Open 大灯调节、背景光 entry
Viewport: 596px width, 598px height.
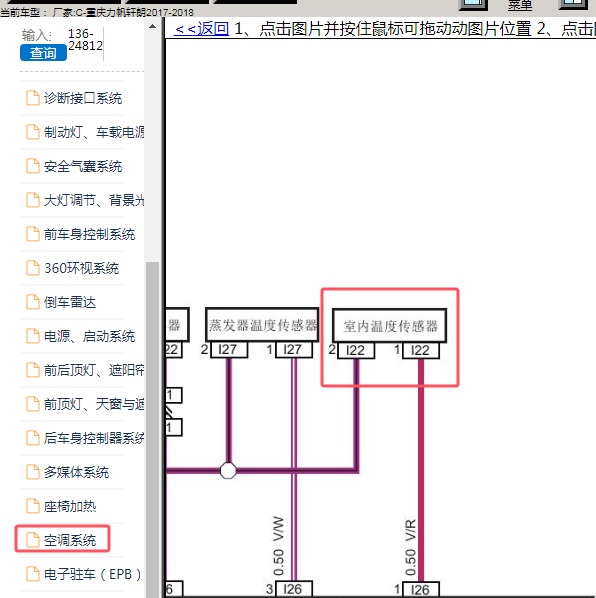tap(94, 200)
